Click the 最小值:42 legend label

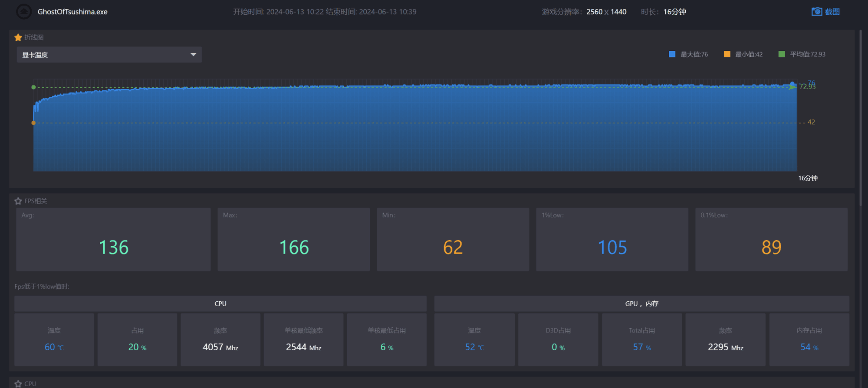(x=749, y=54)
